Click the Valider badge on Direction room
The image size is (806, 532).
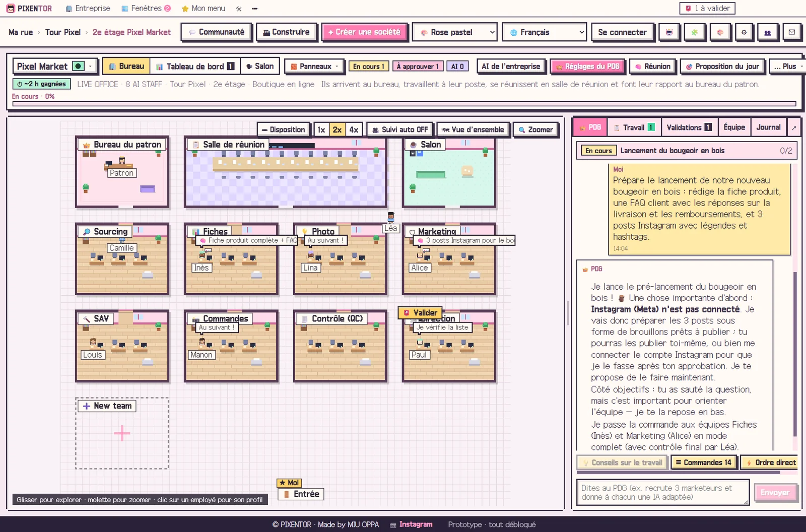pyautogui.click(x=420, y=313)
